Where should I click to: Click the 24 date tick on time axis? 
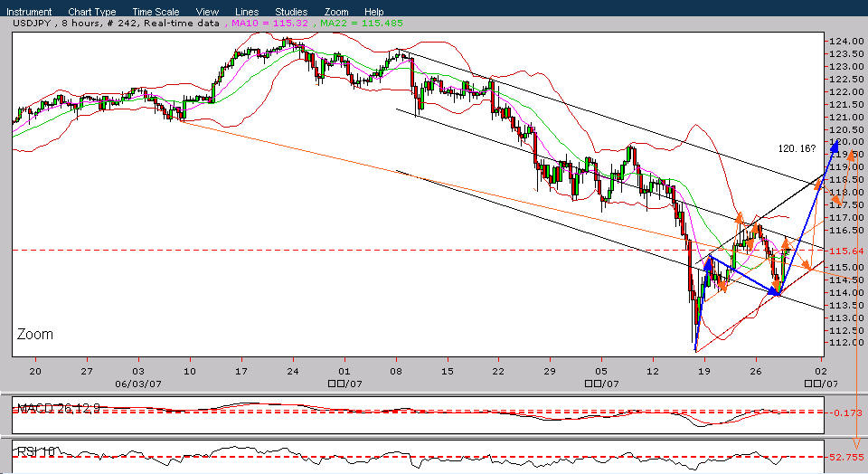292,371
